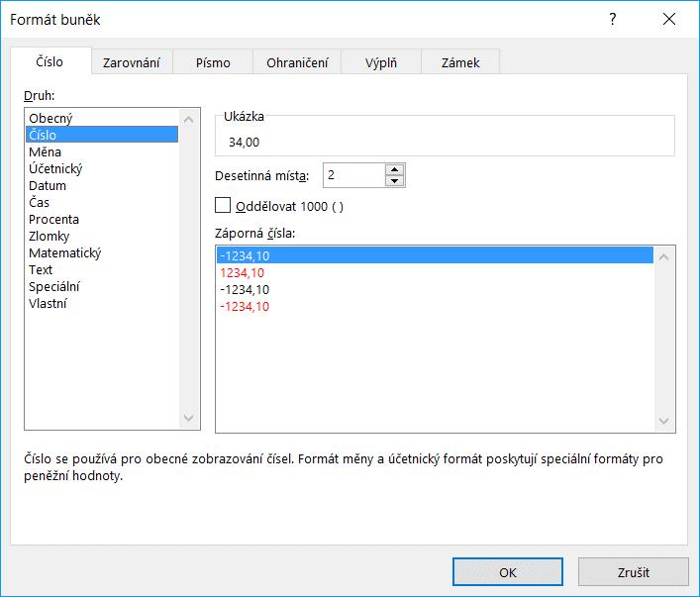This screenshot has height=597, width=700.
Task: Choose the Procenta category
Action: (102, 219)
